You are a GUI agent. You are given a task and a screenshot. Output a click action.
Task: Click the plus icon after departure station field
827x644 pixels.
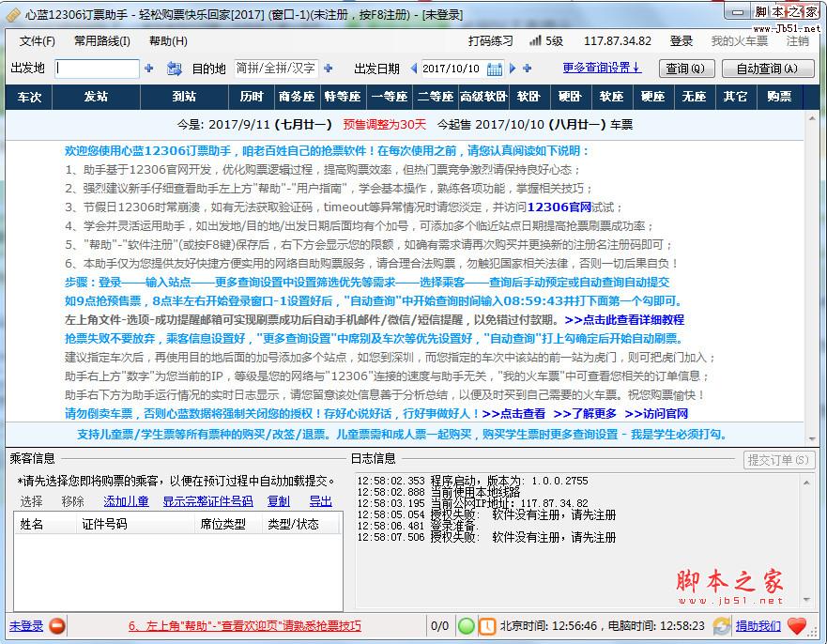(148, 69)
